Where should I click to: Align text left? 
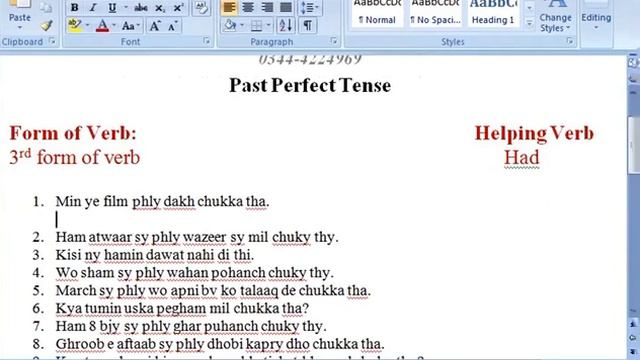pos(229,7)
